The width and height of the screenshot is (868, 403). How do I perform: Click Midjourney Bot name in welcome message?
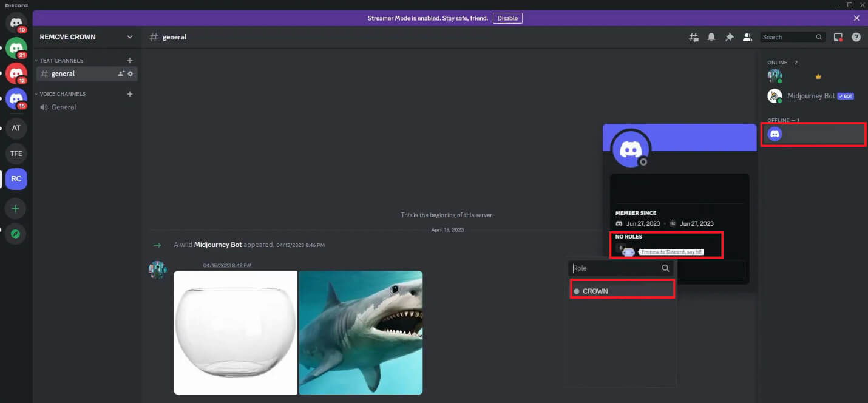[x=218, y=245]
